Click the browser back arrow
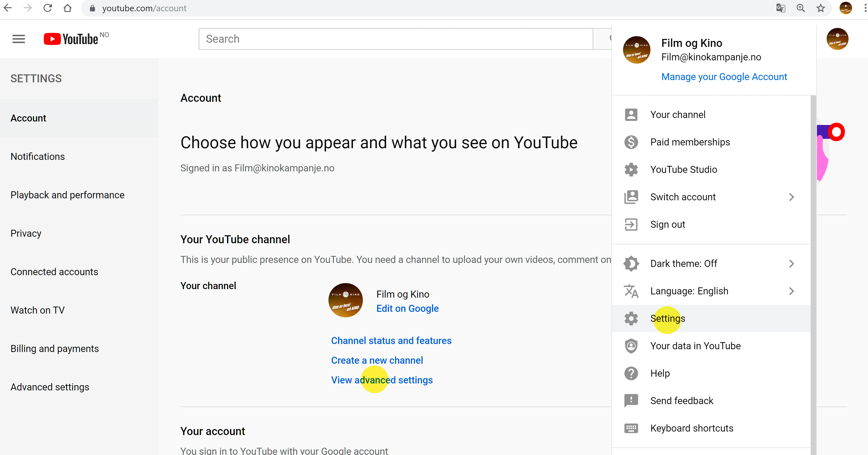This screenshot has height=455, width=868. coord(8,8)
